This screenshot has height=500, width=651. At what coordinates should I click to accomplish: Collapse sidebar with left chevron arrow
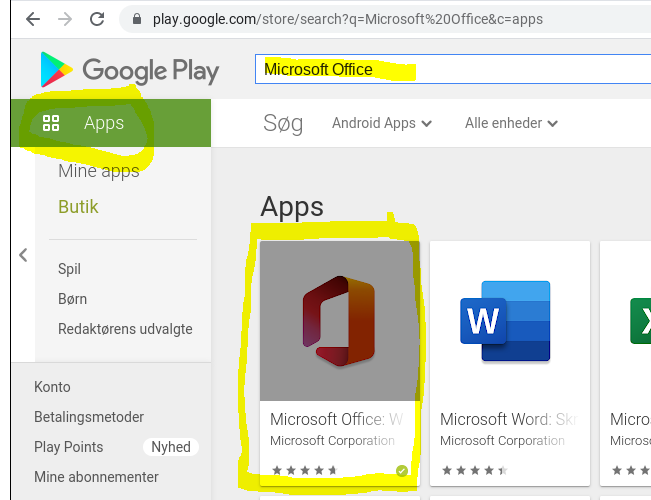[x=23, y=255]
